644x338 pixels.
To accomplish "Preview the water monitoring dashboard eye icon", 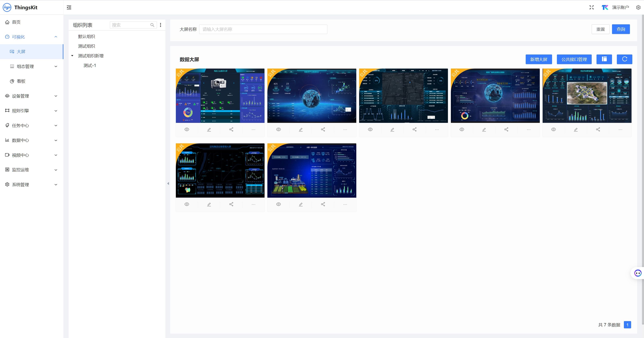I will 278,204.
